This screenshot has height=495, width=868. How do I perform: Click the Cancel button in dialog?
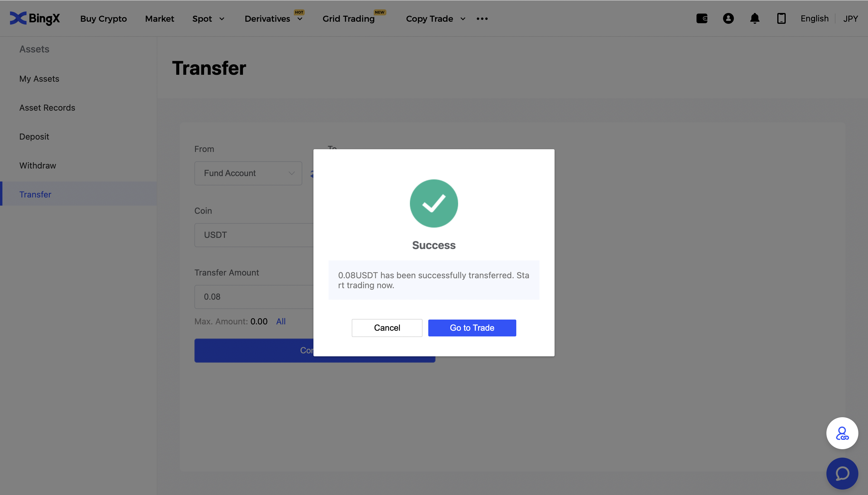tap(387, 328)
